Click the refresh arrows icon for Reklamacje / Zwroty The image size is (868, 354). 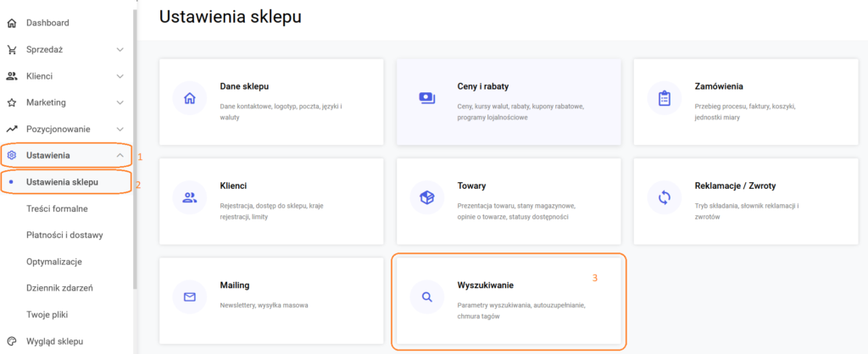tap(664, 198)
